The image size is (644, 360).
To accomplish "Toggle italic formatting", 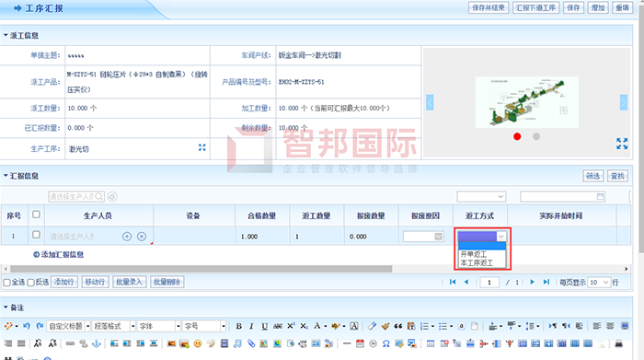I will [x=251, y=326].
